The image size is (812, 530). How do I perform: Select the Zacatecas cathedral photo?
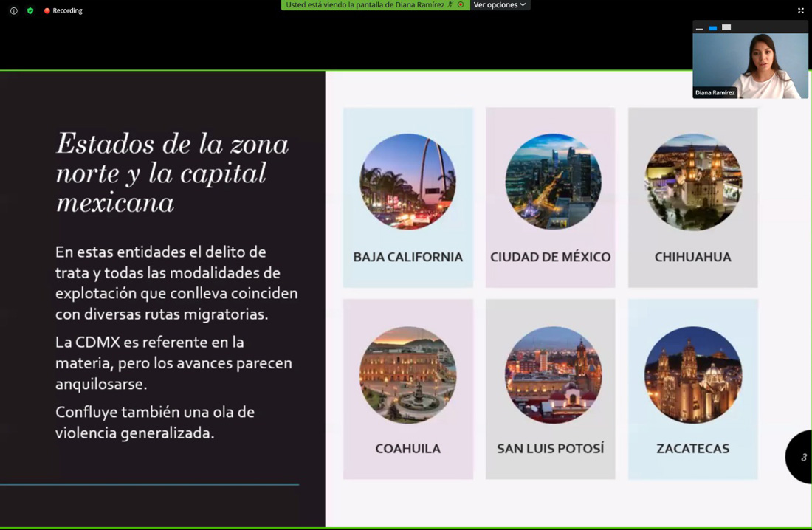(x=693, y=374)
